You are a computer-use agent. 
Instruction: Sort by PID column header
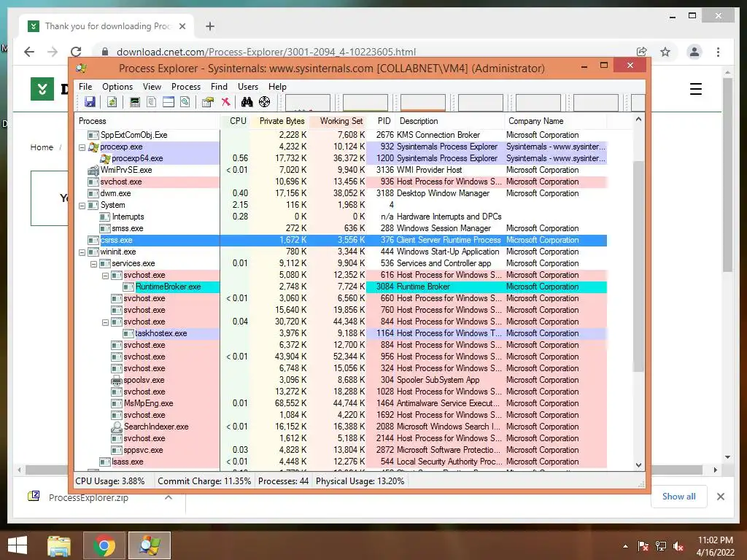381,121
